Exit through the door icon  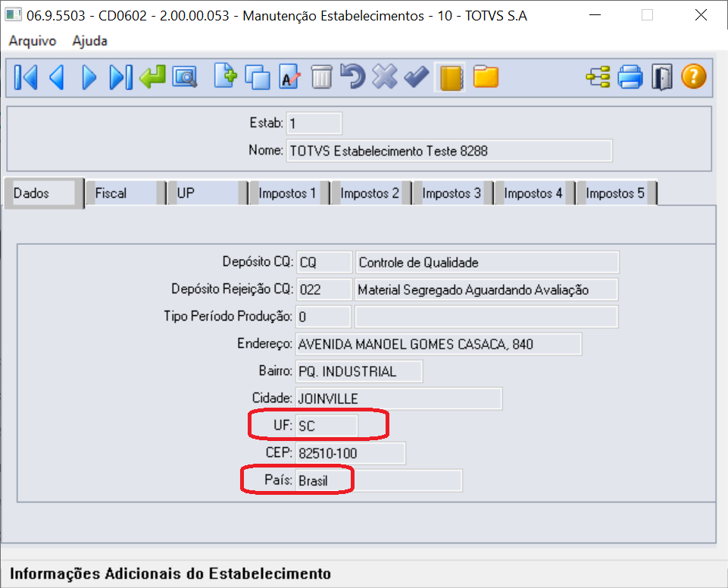coord(661,77)
